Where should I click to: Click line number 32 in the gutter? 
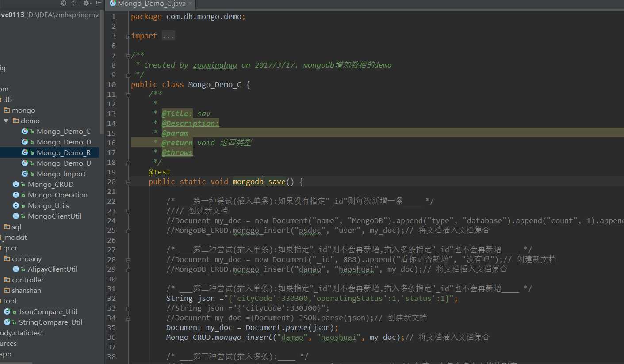point(111,298)
